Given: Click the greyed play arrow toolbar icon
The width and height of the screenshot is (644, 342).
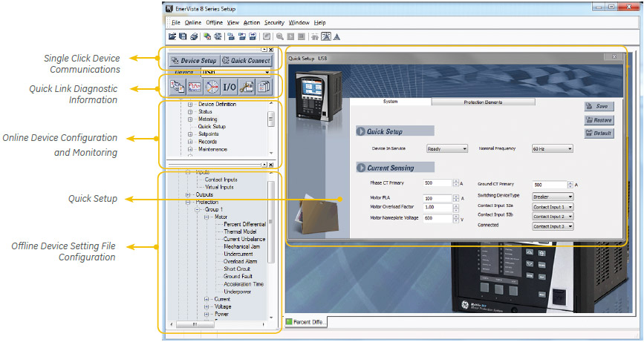Looking at the screenshot, I should [290, 36].
